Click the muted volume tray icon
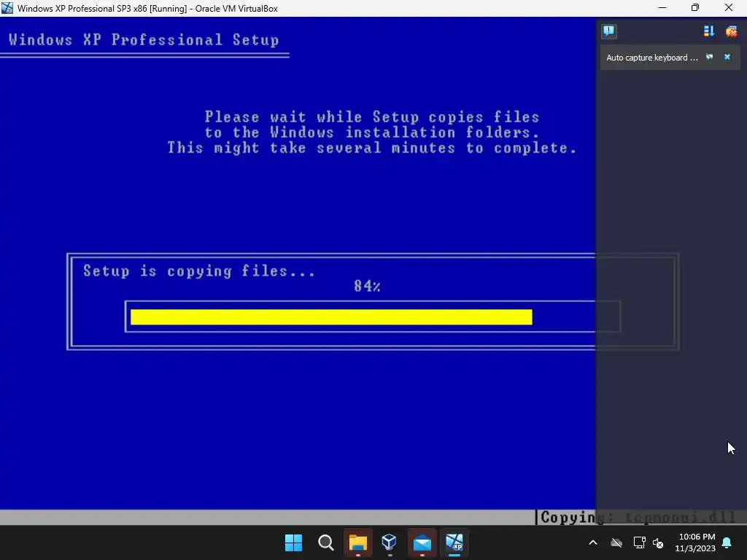747x560 pixels. (658, 542)
